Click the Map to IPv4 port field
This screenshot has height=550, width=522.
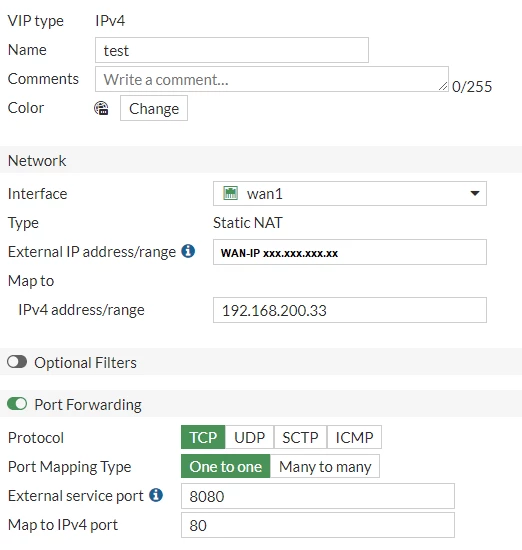(x=318, y=525)
